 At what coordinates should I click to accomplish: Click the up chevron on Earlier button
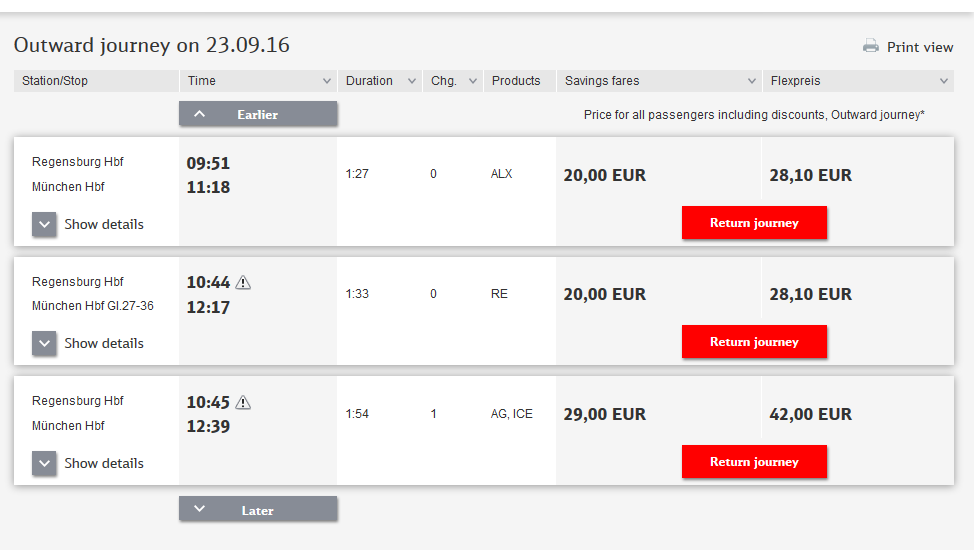(x=199, y=114)
